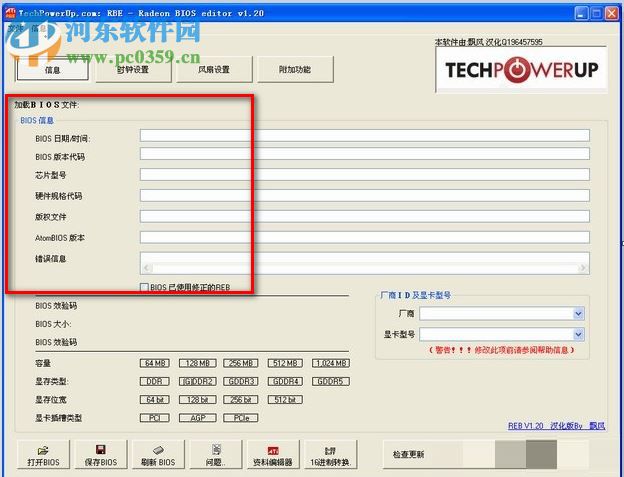624x477 pixels.
Task: Click the BIOS 日期/时间 input field
Action: (x=365, y=135)
